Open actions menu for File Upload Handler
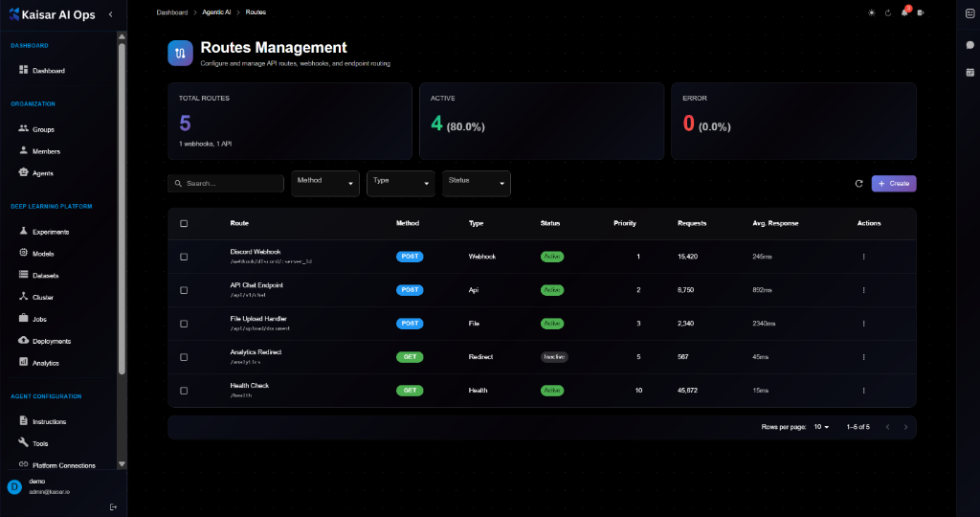This screenshot has width=980, height=517. point(864,324)
